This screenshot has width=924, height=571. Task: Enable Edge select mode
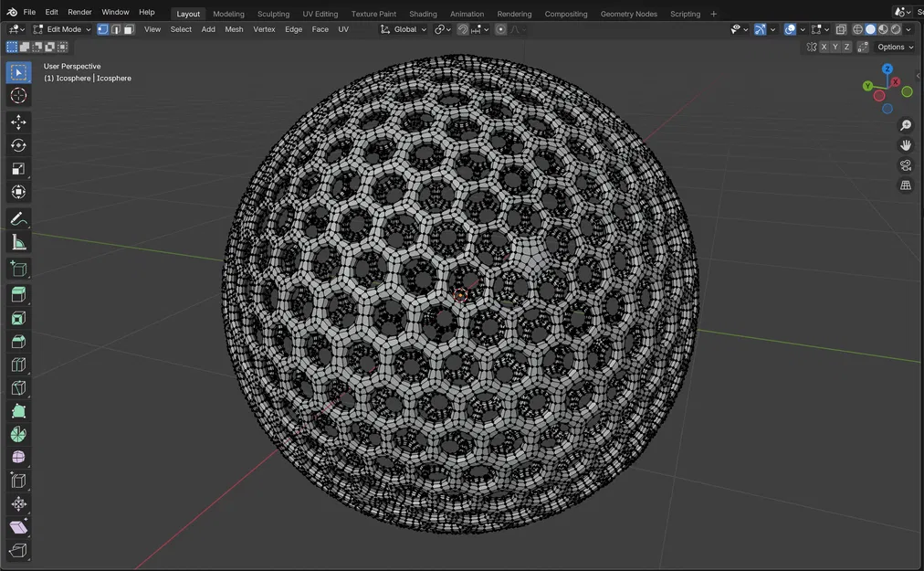click(115, 29)
